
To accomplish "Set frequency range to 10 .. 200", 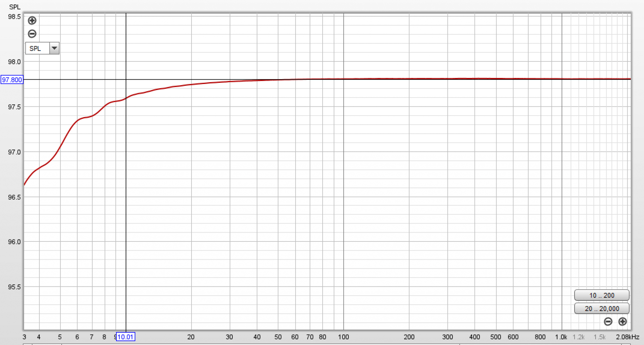I will pyautogui.click(x=602, y=295).
